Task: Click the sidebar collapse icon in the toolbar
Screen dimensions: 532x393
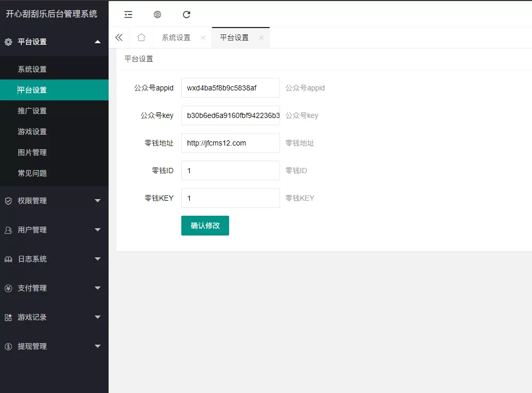Action: coord(128,14)
